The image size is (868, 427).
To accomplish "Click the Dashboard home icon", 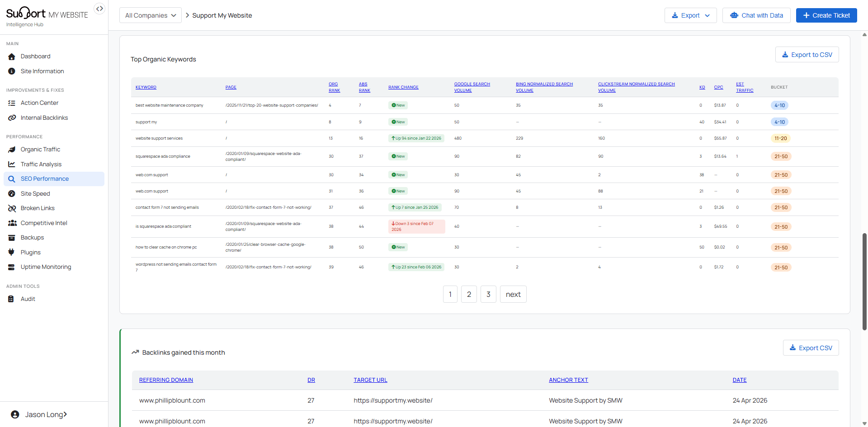I will (x=12, y=56).
